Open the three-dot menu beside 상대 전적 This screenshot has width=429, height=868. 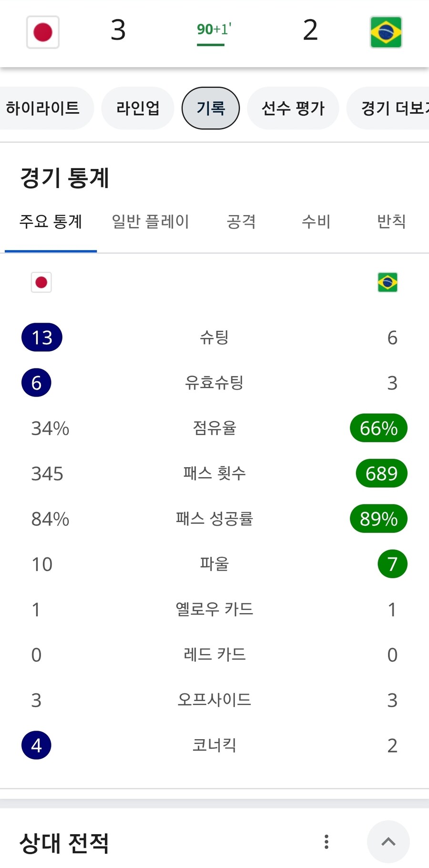327,842
